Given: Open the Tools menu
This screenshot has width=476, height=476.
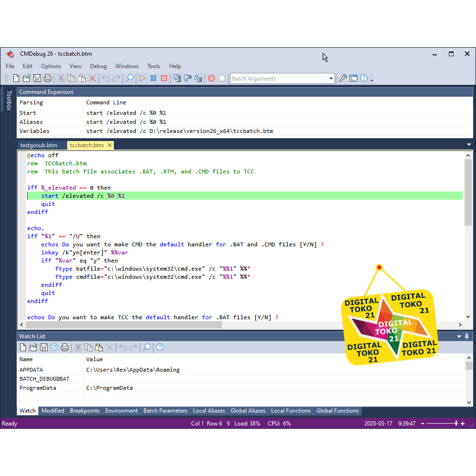Looking at the screenshot, I should tap(153, 66).
